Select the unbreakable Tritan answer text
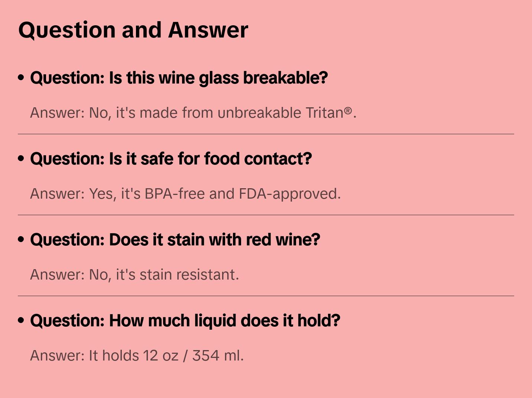The width and height of the screenshot is (532, 398). tap(193, 113)
